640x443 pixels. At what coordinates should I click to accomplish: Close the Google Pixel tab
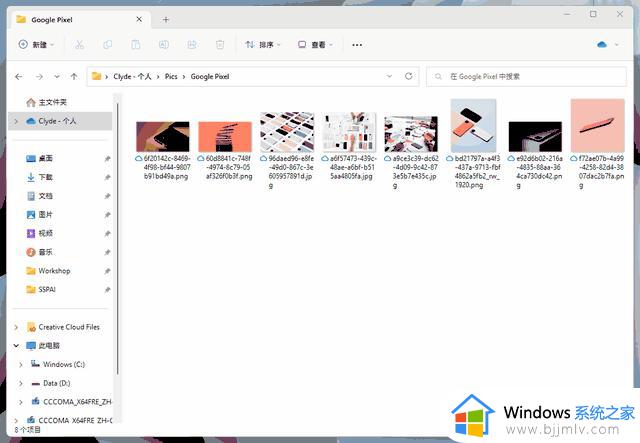point(139,19)
